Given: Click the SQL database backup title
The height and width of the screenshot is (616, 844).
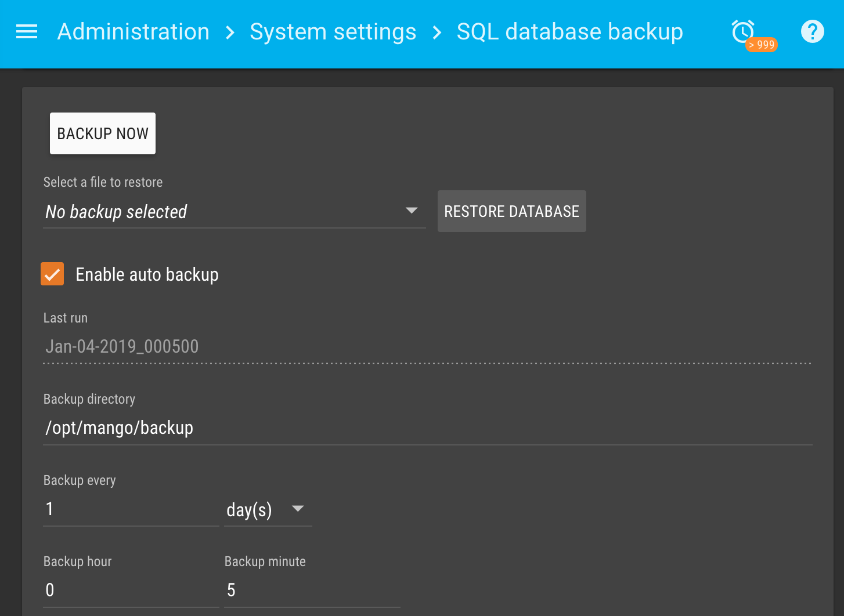Looking at the screenshot, I should coord(569,32).
